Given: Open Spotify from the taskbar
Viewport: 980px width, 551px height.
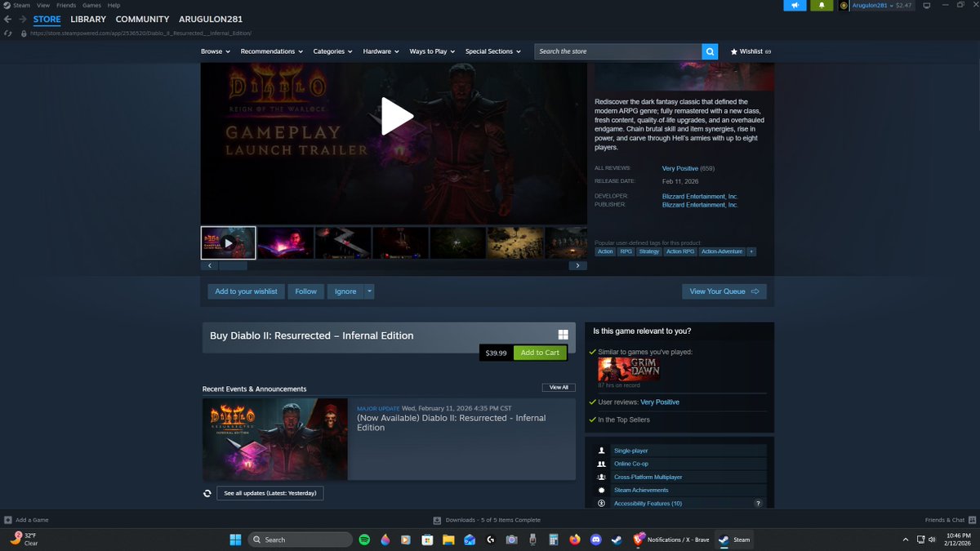Looking at the screenshot, I should point(364,540).
